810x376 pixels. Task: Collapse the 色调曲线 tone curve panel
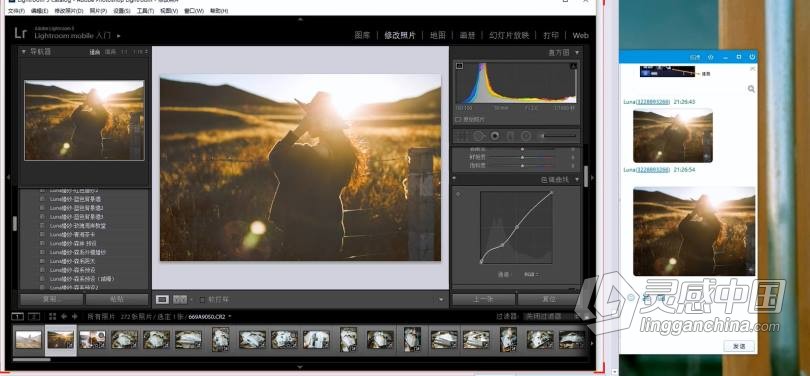click(x=577, y=179)
